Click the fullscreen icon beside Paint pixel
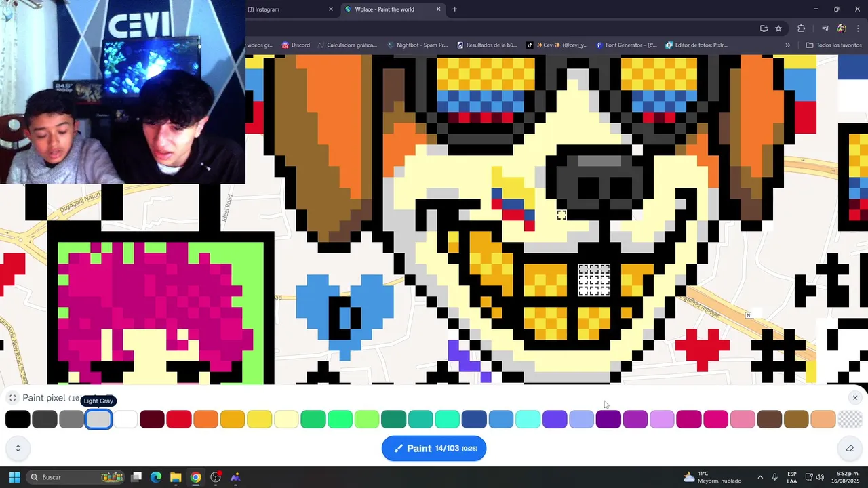Image resolution: width=868 pixels, height=488 pixels. pyautogui.click(x=12, y=398)
